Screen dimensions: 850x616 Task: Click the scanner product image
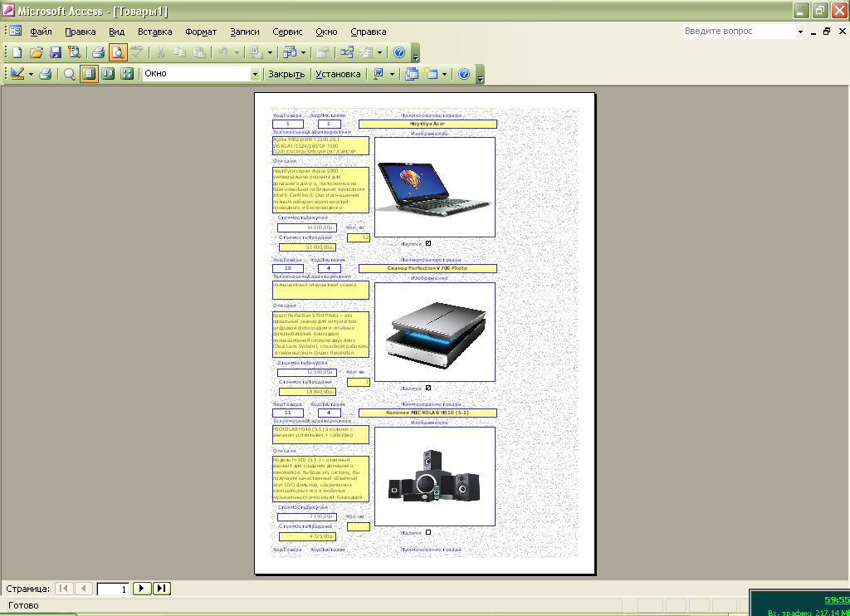pos(435,332)
